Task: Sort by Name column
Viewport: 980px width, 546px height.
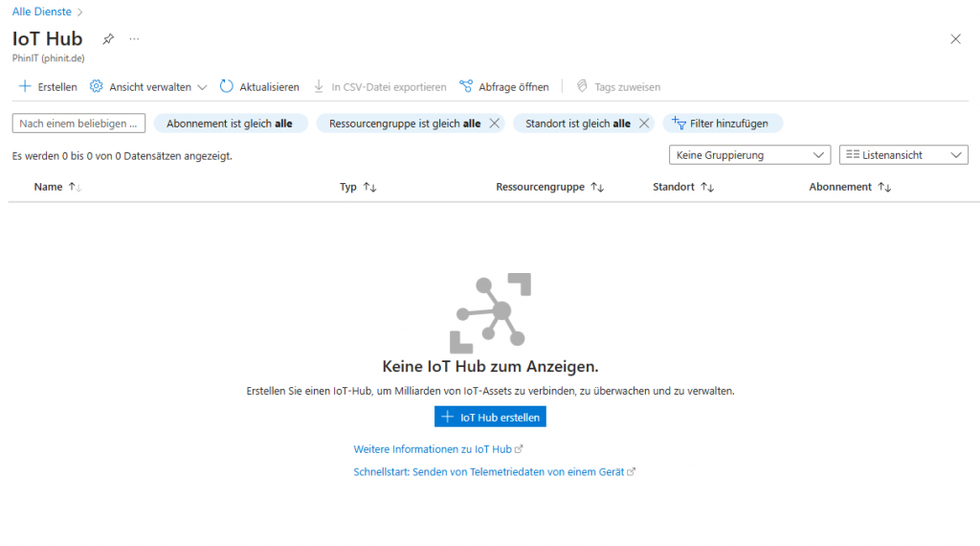Action: pos(57,187)
